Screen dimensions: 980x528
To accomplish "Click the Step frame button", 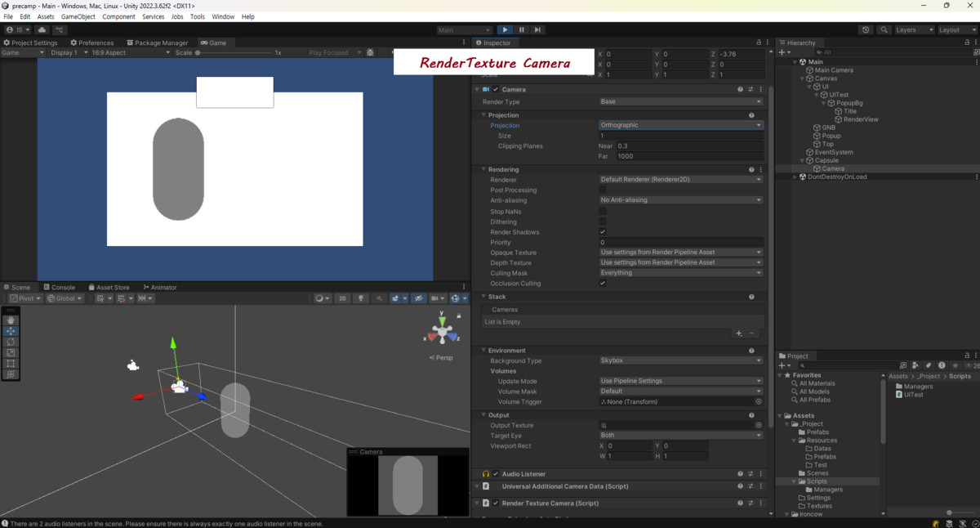I will click(x=537, y=30).
